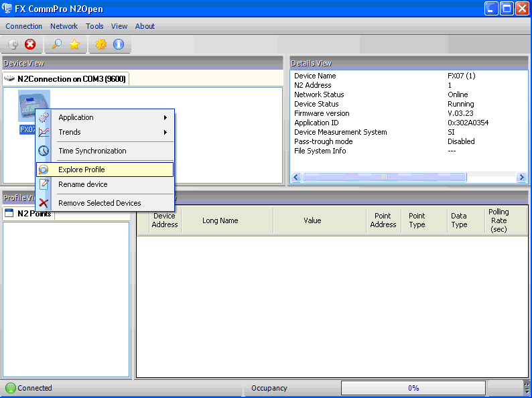Click the Pass-trough mode Disabled value
The height and width of the screenshot is (398, 532).
tap(461, 141)
